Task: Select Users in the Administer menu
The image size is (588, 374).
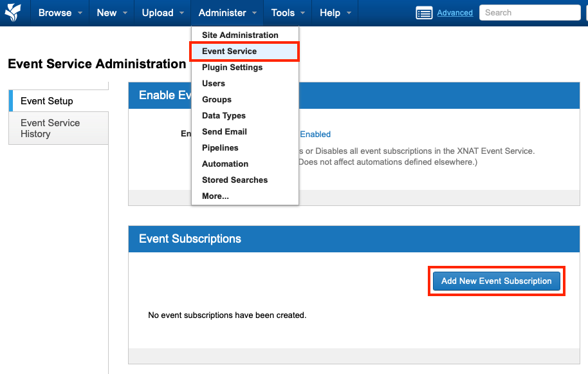Action: [x=214, y=84]
